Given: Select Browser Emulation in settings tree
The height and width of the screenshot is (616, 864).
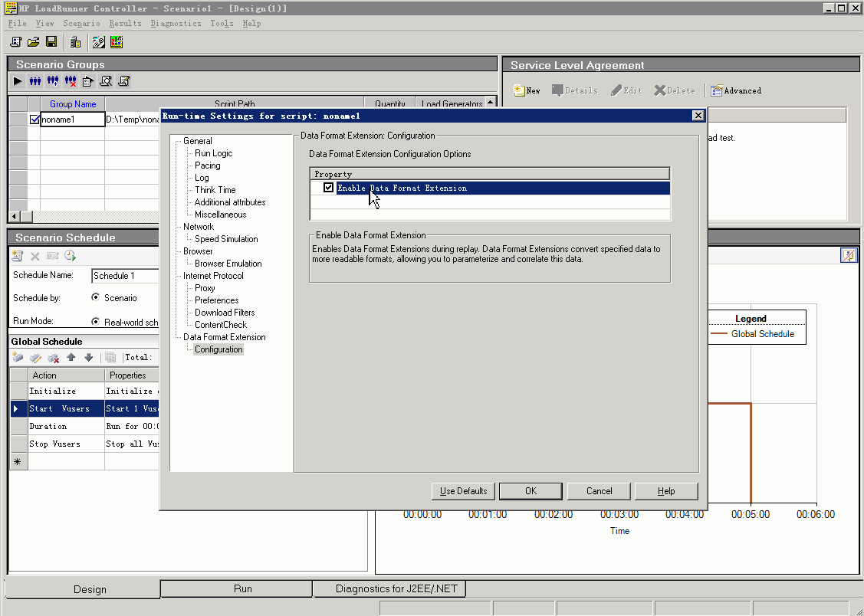Looking at the screenshot, I should tap(228, 263).
